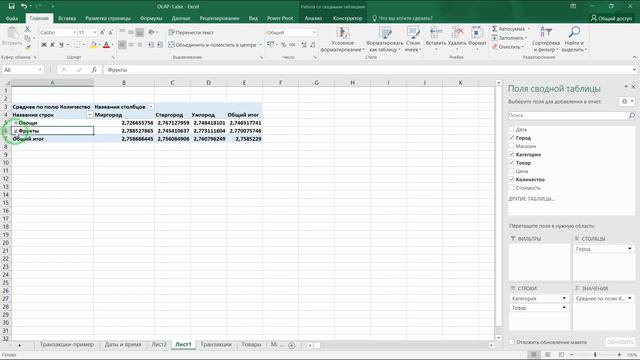The height and width of the screenshot is (360, 640).
Task: Click the Copy icon in clipboard group
Action: tap(27, 38)
